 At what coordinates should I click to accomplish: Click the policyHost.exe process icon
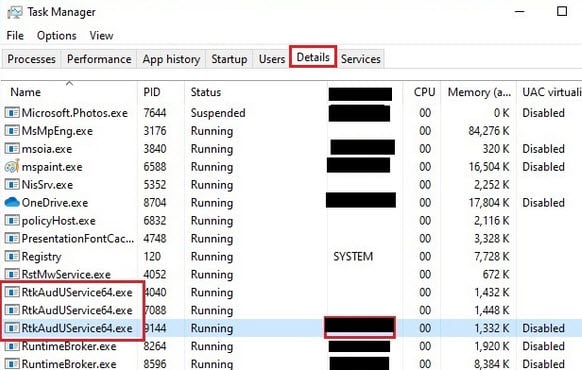click(x=12, y=220)
